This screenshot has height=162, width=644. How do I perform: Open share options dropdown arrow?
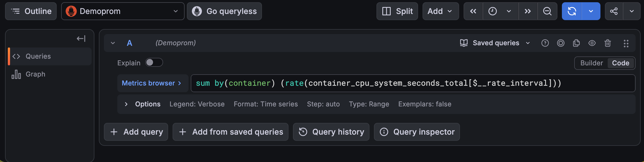(x=632, y=11)
